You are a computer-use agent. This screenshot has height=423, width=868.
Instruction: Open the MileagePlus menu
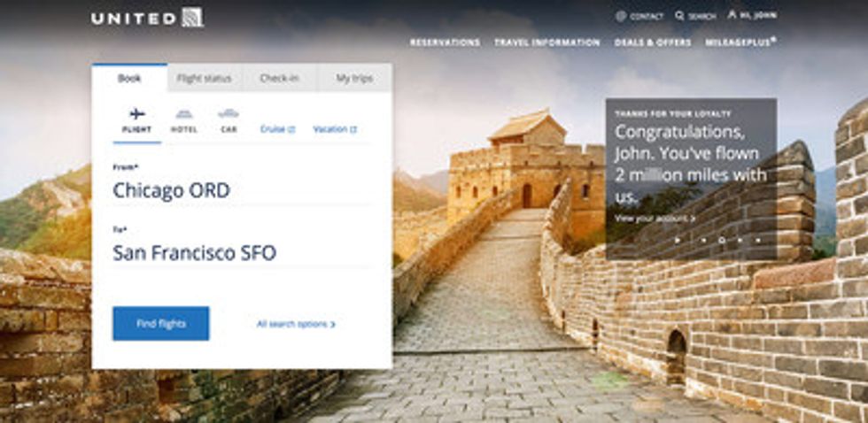(x=740, y=42)
